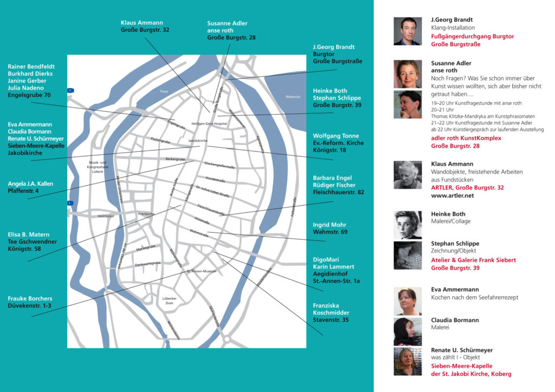
Task: Click the 'Trave' river label on the map
Action: point(164,91)
